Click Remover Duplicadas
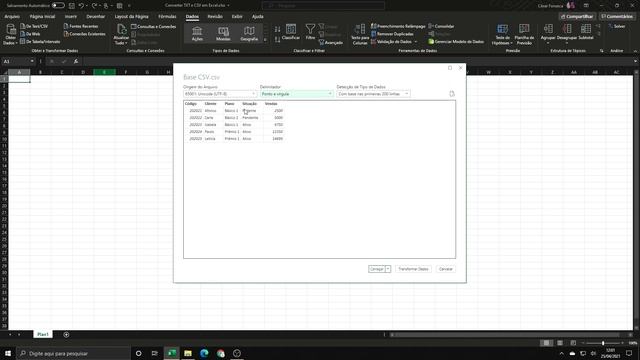 pyautogui.click(x=392, y=34)
